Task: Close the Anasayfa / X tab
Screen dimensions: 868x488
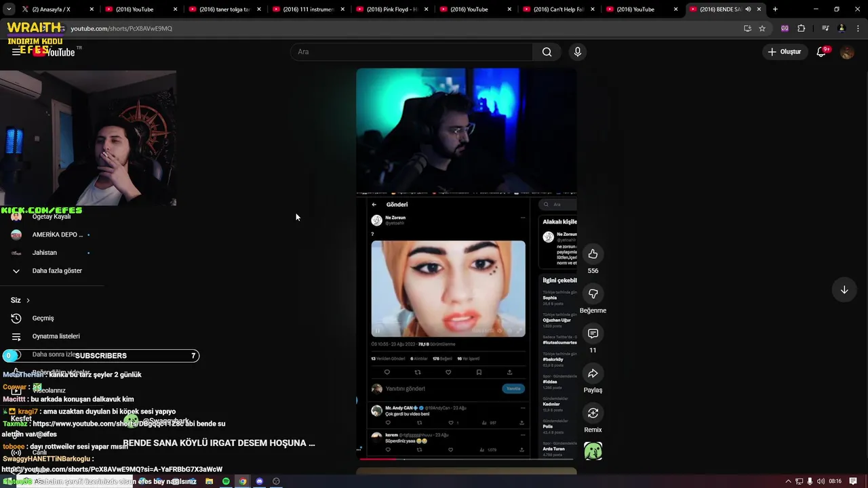Action: tap(92, 9)
